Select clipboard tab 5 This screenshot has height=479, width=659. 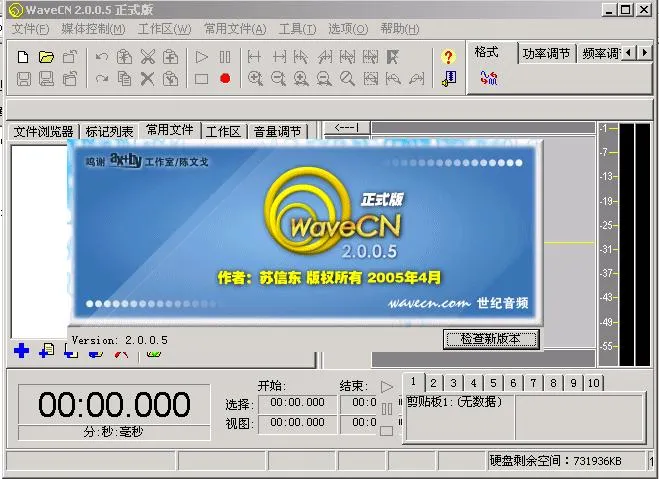pyautogui.click(x=493, y=383)
